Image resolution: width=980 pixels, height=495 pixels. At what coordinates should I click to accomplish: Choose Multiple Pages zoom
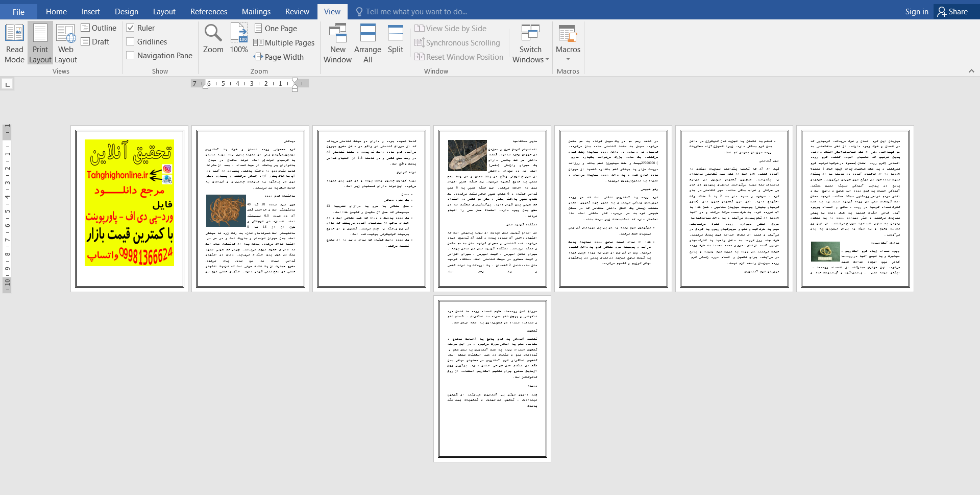click(284, 43)
